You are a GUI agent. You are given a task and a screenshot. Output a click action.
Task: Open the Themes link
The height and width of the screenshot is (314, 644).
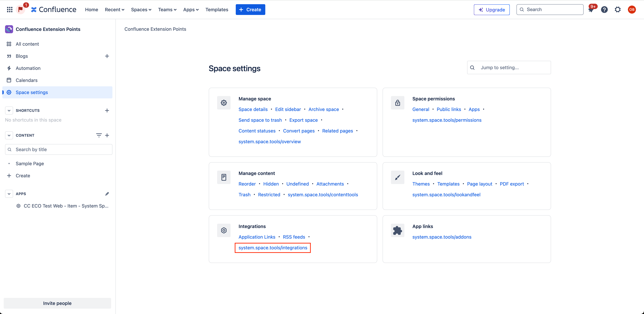pos(421,184)
